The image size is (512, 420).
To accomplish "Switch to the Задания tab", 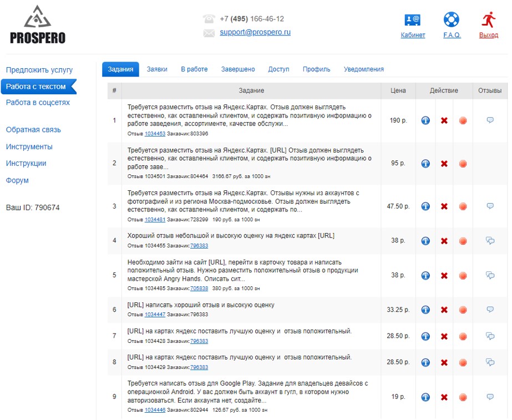I will [x=120, y=69].
